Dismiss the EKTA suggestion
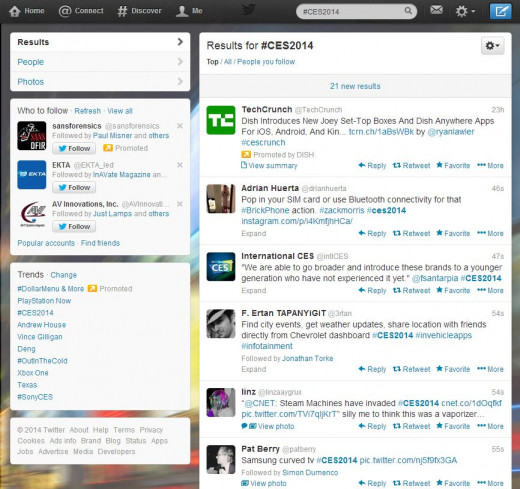 coord(180,165)
